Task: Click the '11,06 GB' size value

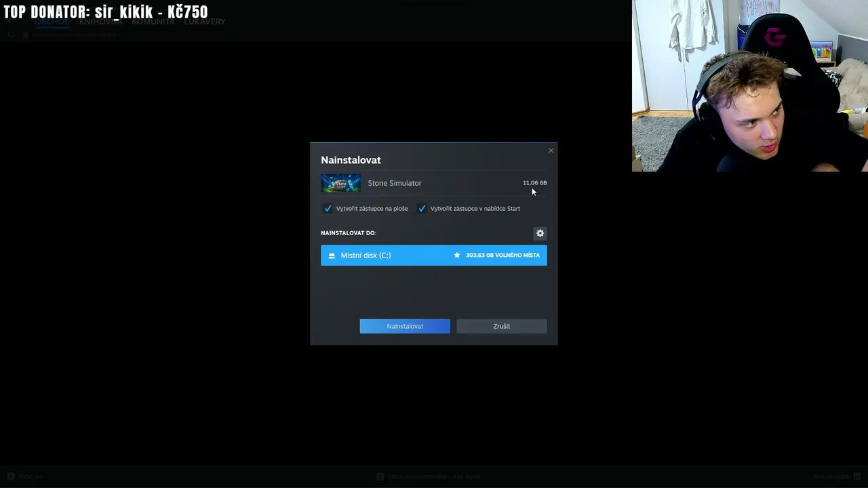Action: click(534, 183)
